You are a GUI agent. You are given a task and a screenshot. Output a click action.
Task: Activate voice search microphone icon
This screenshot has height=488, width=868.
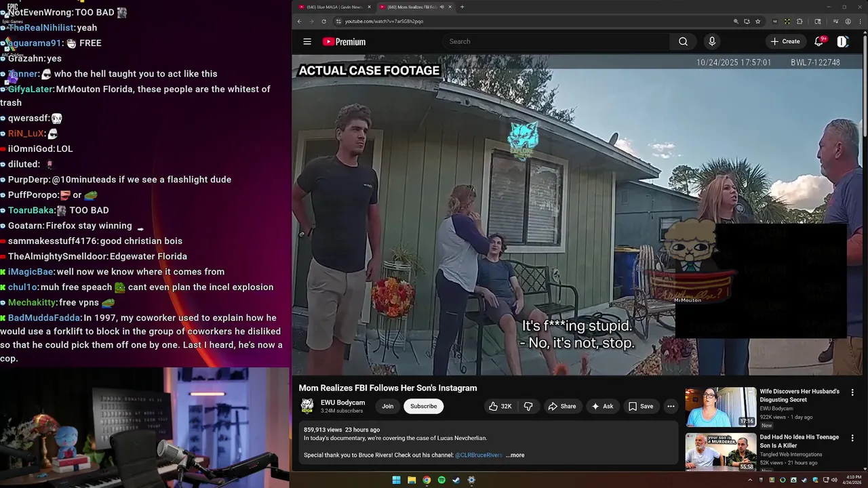(711, 41)
